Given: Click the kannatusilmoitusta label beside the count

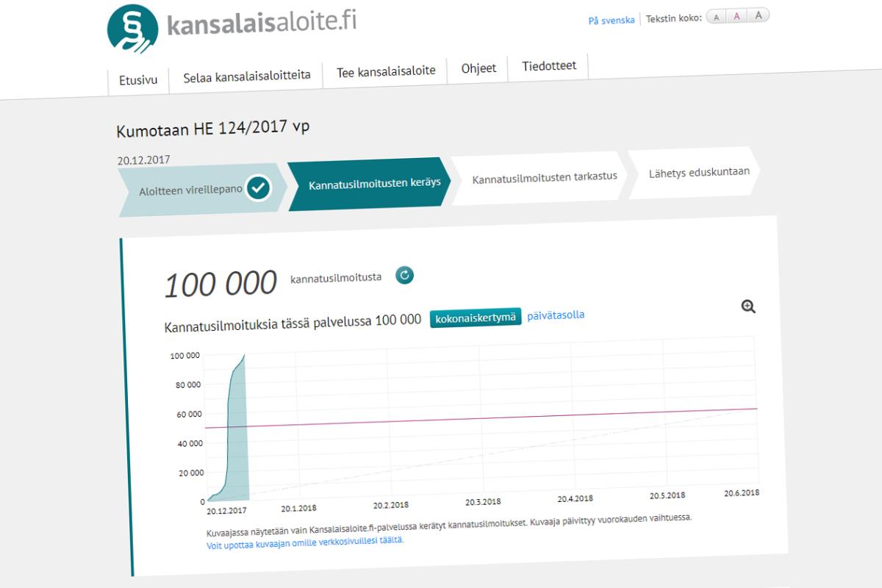Looking at the screenshot, I should (x=336, y=279).
